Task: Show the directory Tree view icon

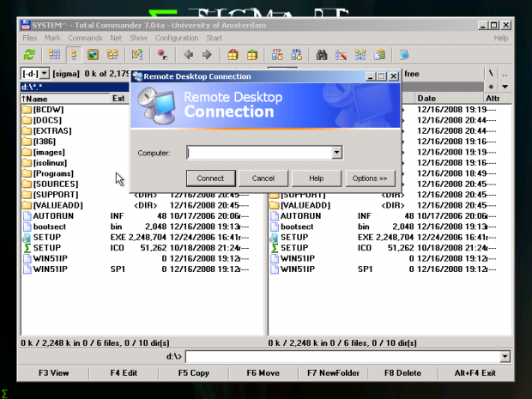Action: pyautogui.click(x=112, y=55)
